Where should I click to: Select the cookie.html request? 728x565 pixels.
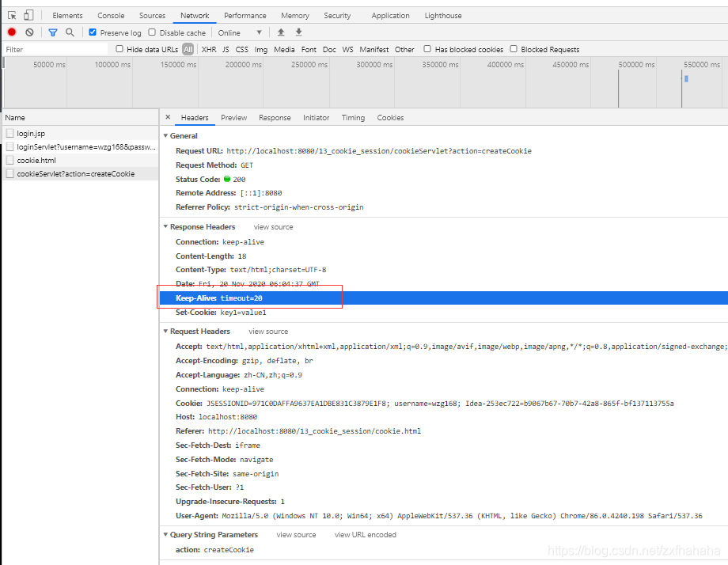click(x=80, y=160)
